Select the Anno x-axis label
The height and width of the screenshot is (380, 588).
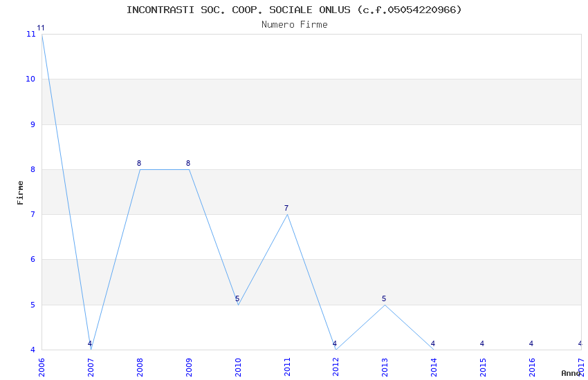571,373
